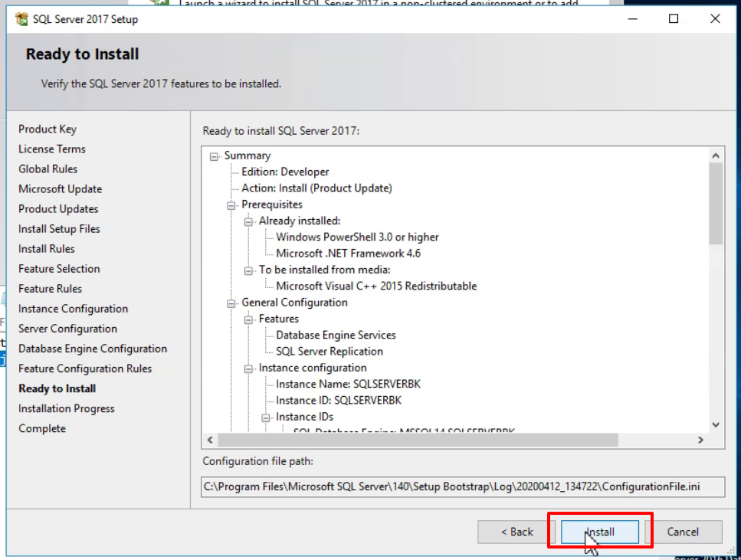This screenshot has width=741, height=560.
Task: Collapse the Already installed node
Action: [x=248, y=221]
